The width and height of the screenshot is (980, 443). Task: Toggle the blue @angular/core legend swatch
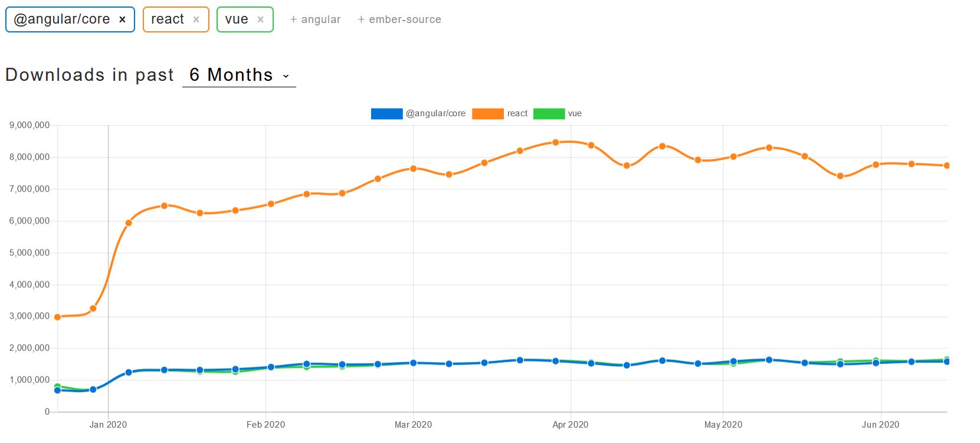click(386, 114)
